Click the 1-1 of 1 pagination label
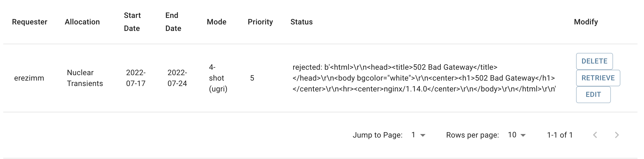This screenshot has width=644, height=159. tap(560, 135)
